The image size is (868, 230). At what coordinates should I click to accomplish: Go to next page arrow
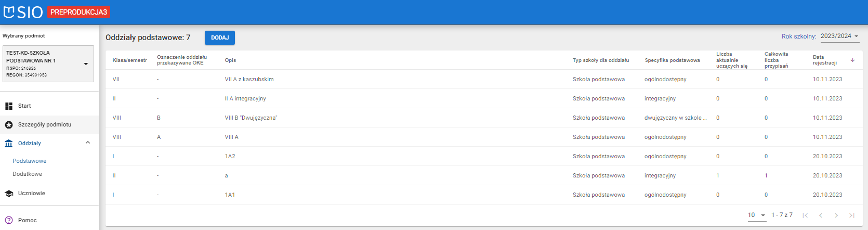(x=836, y=215)
